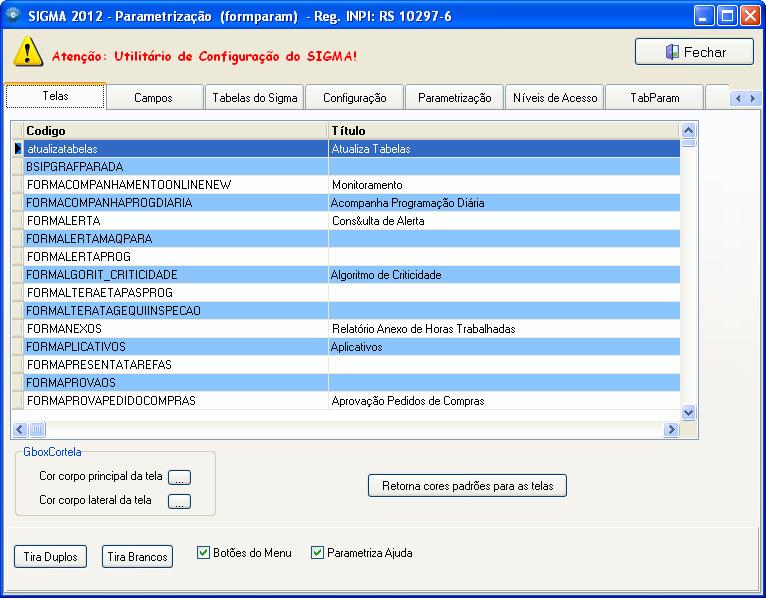Select the FORMALERTAMAQPARA row
Image resolution: width=766 pixels, height=598 pixels.
pyautogui.click(x=346, y=238)
